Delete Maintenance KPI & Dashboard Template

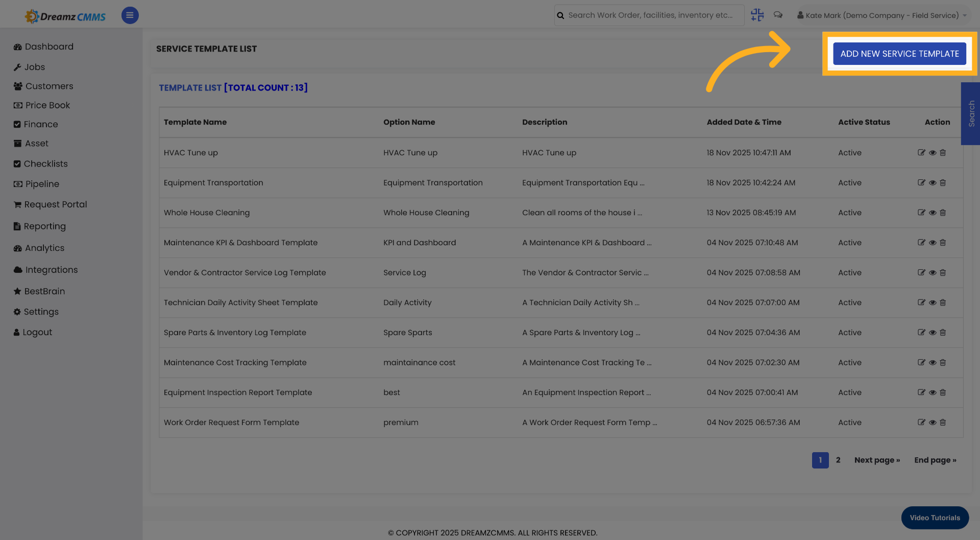pos(943,243)
